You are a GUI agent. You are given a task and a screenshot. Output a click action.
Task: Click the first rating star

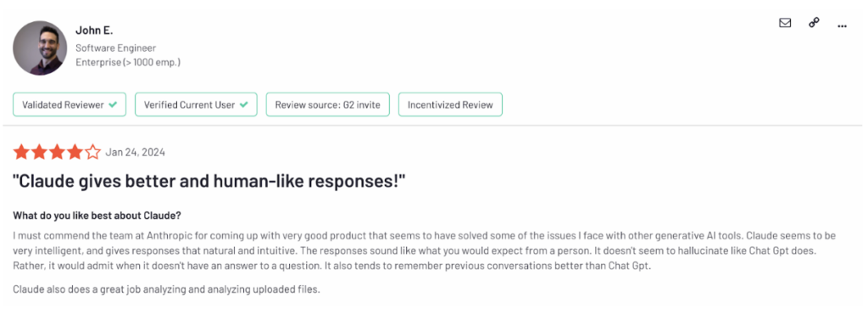click(x=21, y=152)
